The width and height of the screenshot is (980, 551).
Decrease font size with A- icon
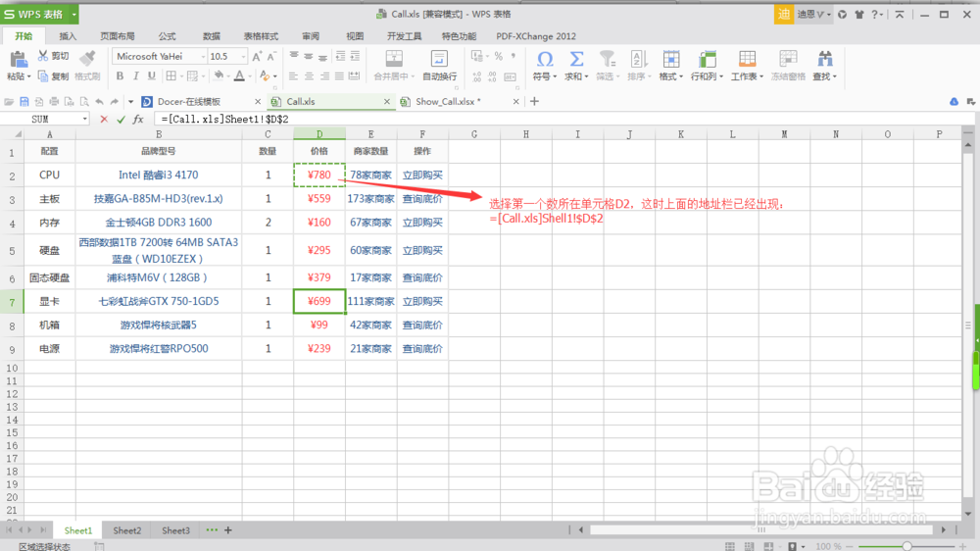[271, 56]
